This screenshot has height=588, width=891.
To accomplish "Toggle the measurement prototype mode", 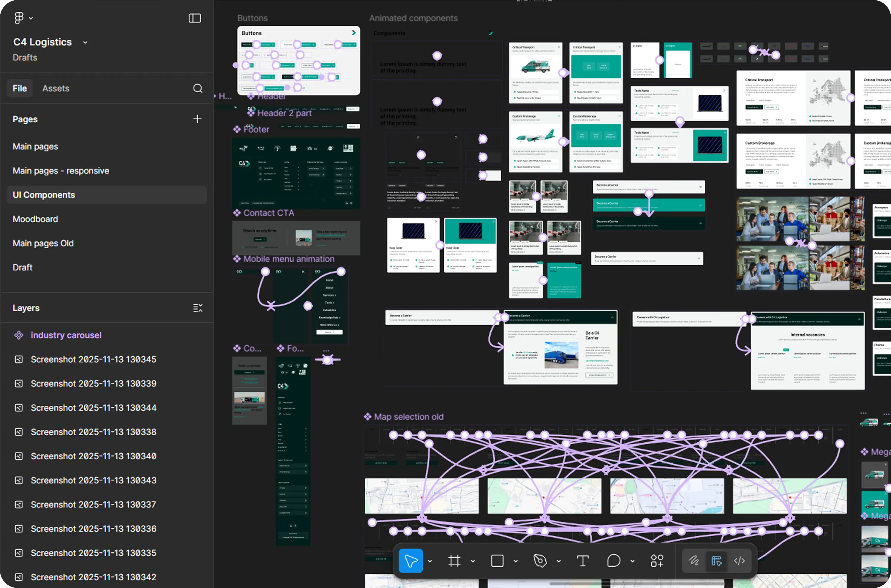I will point(716,561).
